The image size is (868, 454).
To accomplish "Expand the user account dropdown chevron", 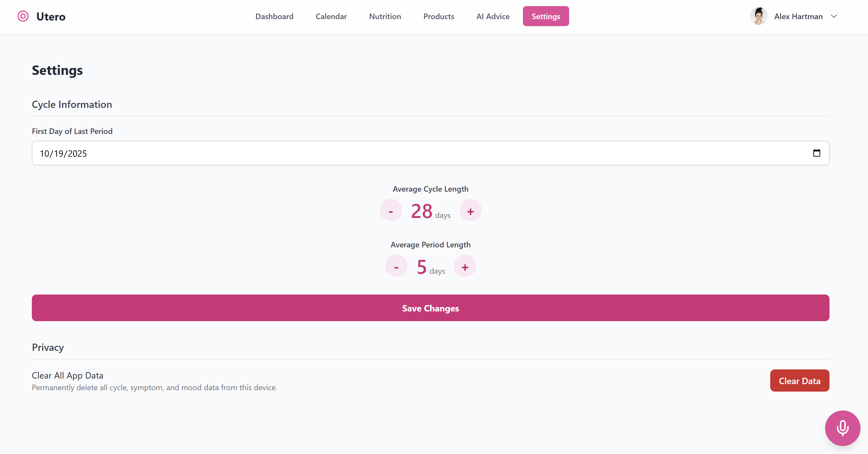I will [834, 16].
